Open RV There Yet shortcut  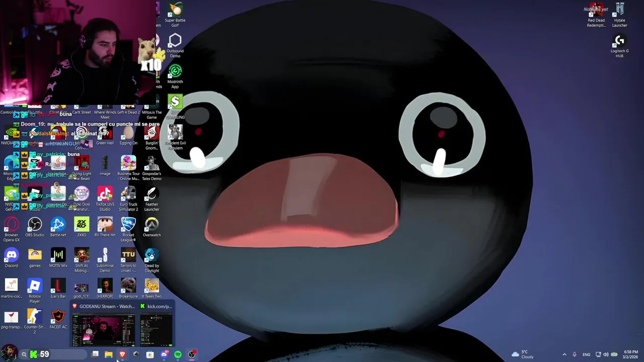pyautogui.click(x=105, y=228)
